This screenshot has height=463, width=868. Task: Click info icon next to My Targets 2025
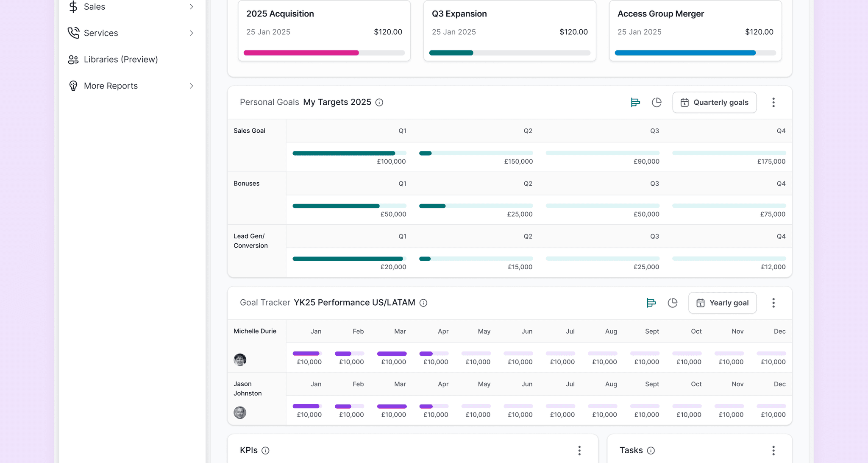click(379, 103)
